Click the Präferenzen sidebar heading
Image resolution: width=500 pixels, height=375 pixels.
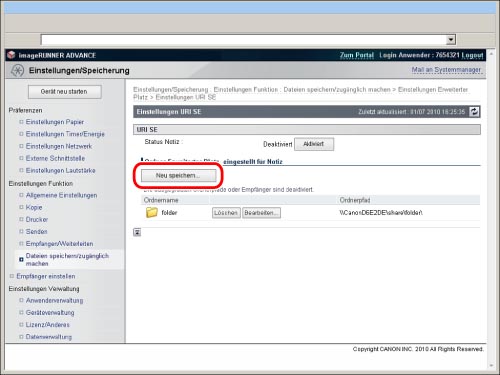click(25, 110)
